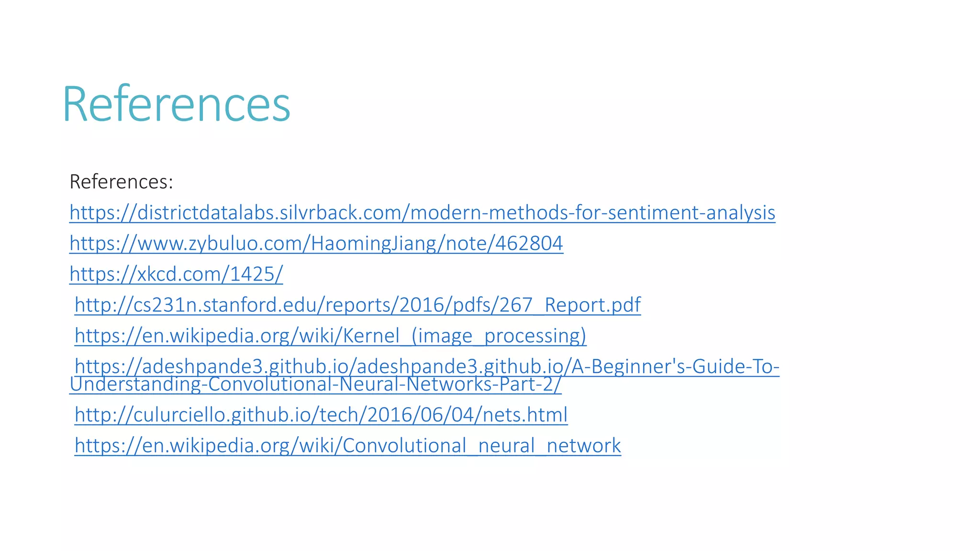Click "modern-methods-for-sentiment-analysis" in first URL
The image size is (980, 551).
593,213
